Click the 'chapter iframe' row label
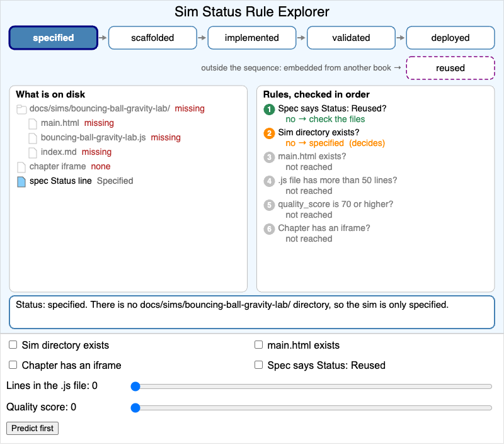Image resolution: width=504 pixels, height=445 pixels. [57, 166]
